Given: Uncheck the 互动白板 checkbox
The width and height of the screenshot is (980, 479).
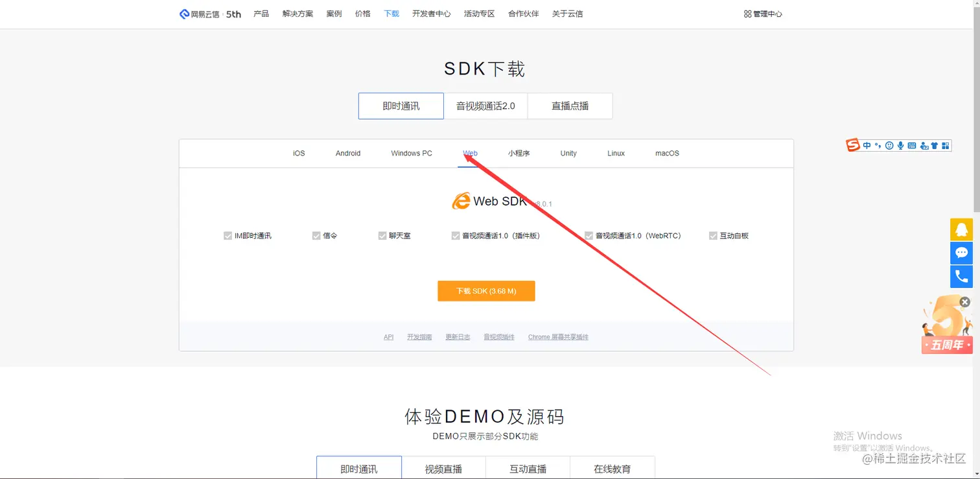Looking at the screenshot, I should [x=713, y=236].
